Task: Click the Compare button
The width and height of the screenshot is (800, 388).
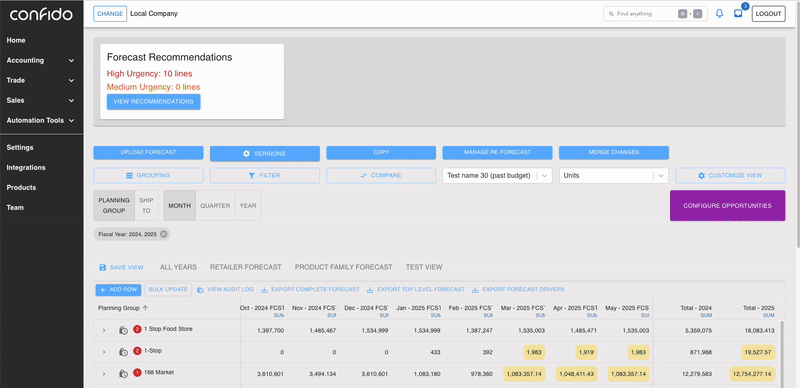Action: tap(381, 175)
